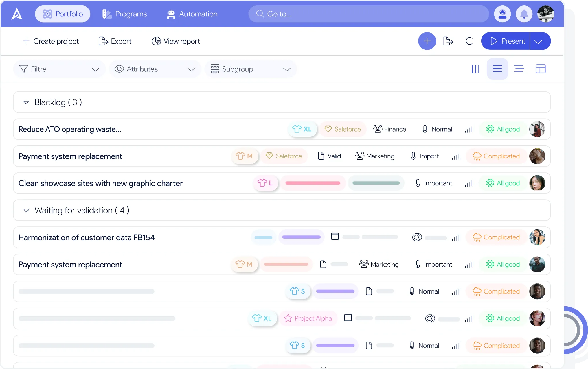Click the Go to search field
The width and height of the screenshot is (588, 369).
pos(368,14)
